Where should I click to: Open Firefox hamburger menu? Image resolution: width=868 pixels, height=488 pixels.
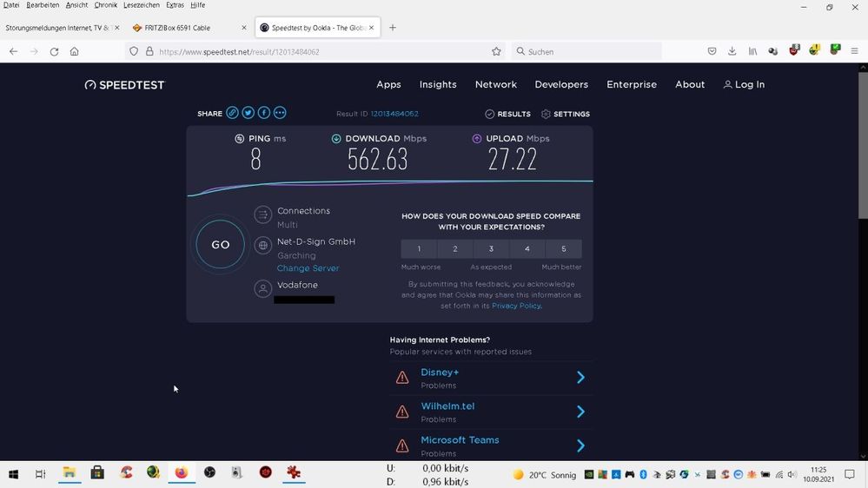coord(854,51)
